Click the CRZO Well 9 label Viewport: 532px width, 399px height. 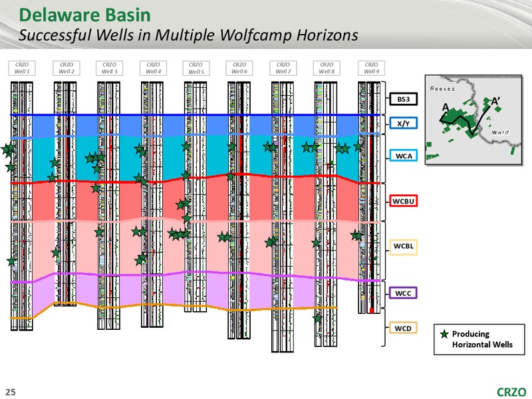[x=371, y=68]
